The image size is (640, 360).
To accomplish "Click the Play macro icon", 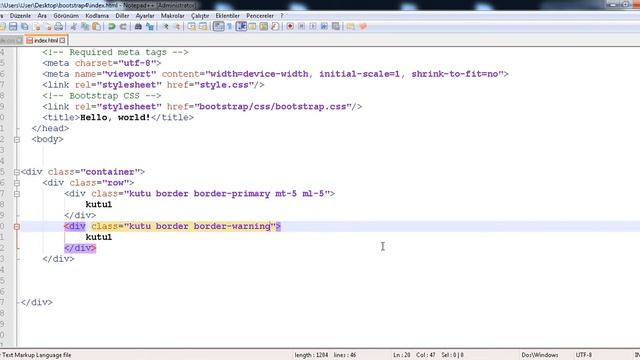I will click(313, 27).
